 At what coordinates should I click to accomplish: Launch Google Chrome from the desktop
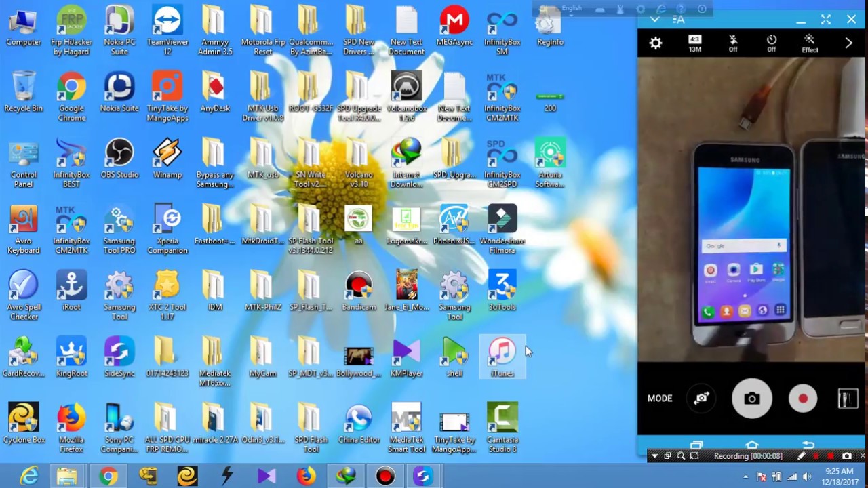71,97
